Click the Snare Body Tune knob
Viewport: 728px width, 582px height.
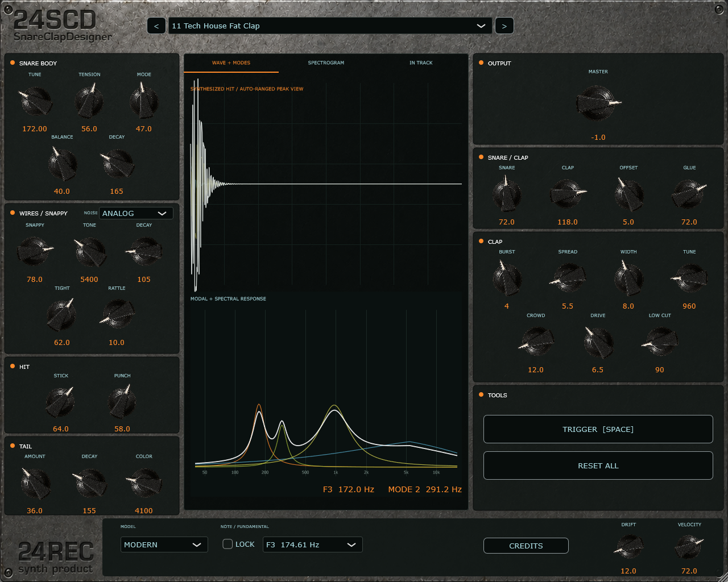35,101
